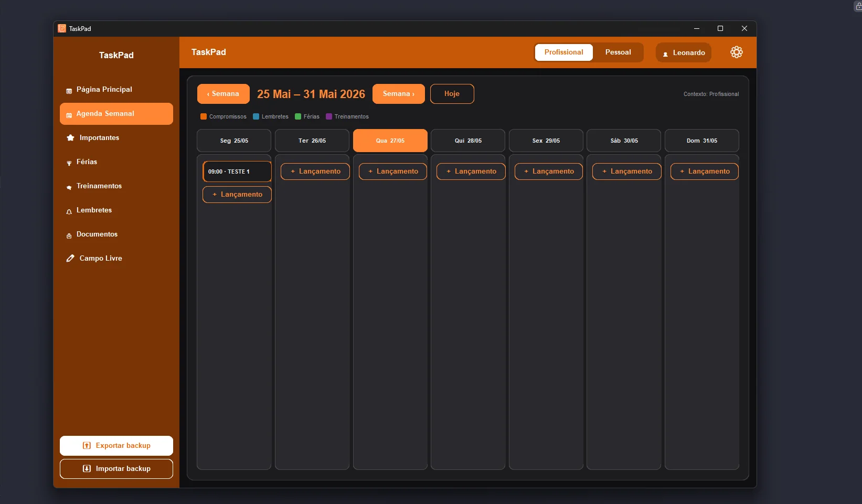This screenshot has height=504, width=862.
Task: Open the Leonardo user profile button
Action: (684, 52)
